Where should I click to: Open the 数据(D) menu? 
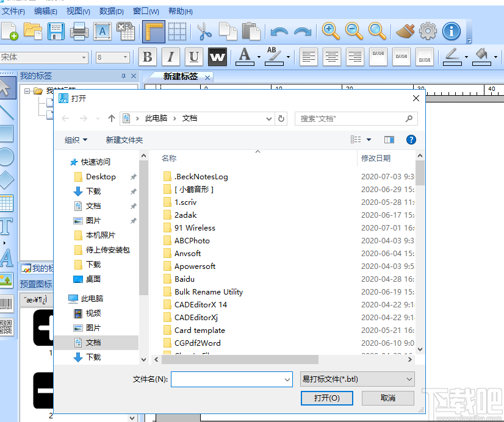click(111, 12)
